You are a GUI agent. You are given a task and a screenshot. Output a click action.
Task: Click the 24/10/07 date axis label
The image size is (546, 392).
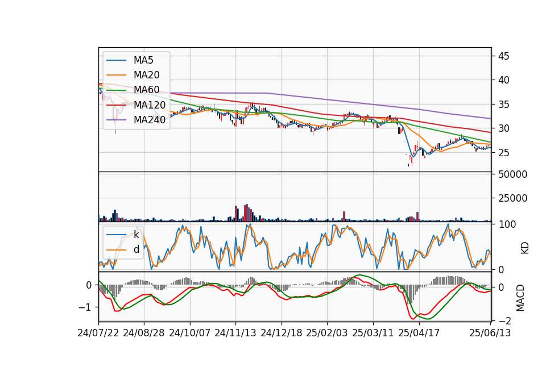point(190,333)
